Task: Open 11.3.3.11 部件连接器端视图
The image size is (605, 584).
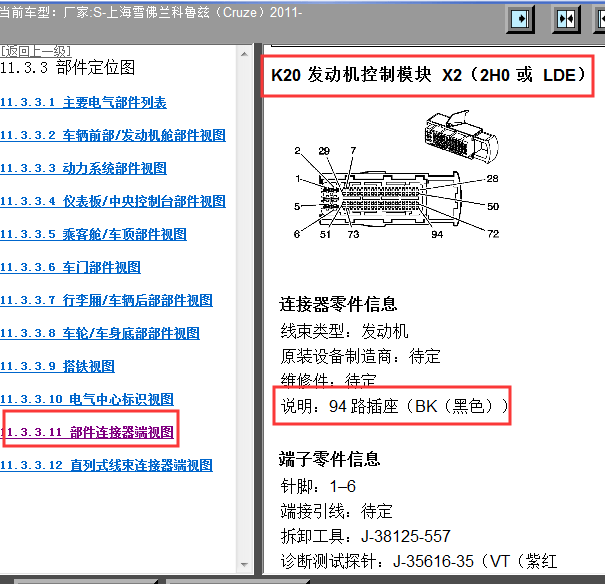Action: point(87,432)
